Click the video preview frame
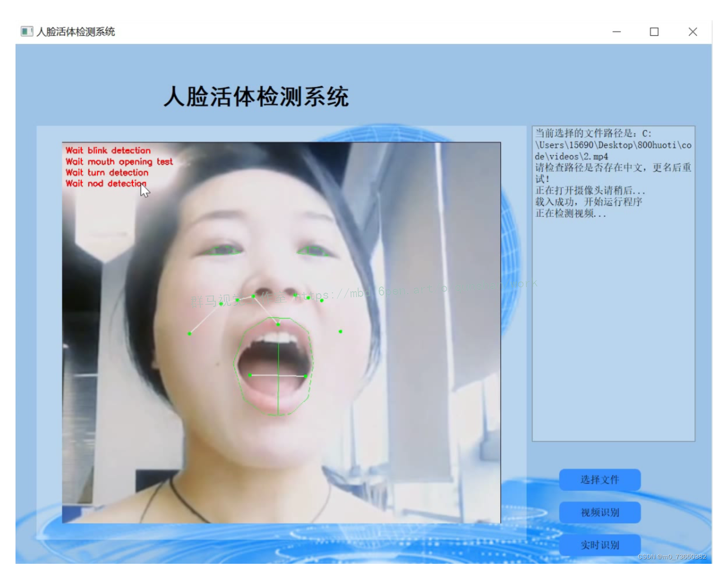Viewport: 728px width, 584px height. click(x=281, y=333)
